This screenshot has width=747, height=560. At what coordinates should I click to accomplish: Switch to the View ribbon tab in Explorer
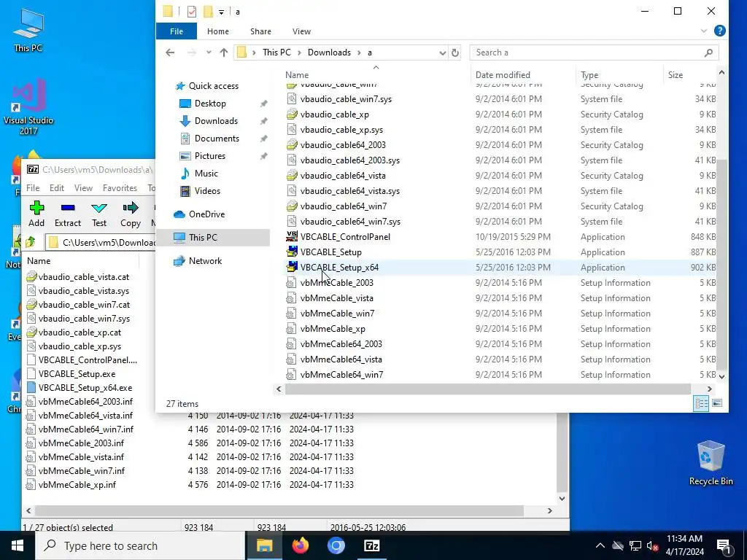coord(301,31)
